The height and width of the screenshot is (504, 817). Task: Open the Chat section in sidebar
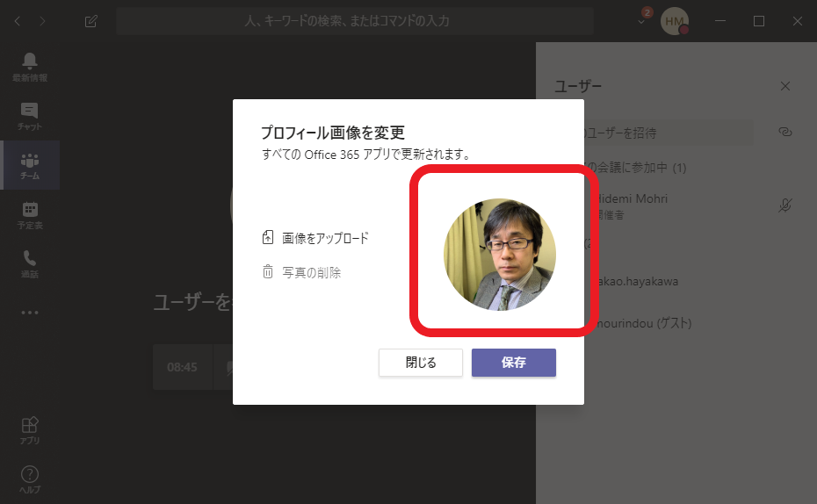click(x=30, y=115)
